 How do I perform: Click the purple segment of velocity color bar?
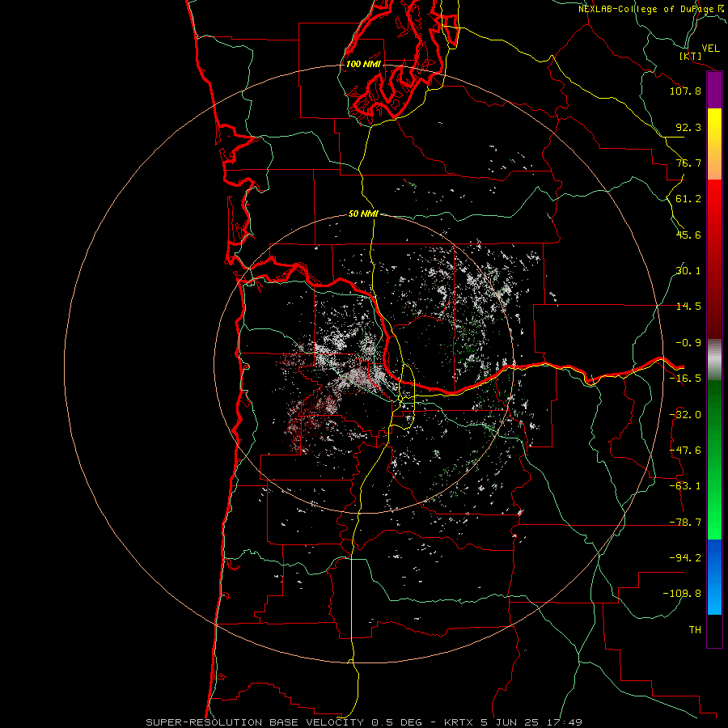714,91
